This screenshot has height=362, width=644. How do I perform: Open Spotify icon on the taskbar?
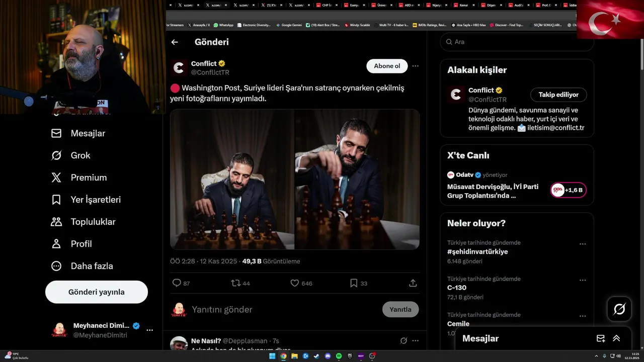point(339,356)
